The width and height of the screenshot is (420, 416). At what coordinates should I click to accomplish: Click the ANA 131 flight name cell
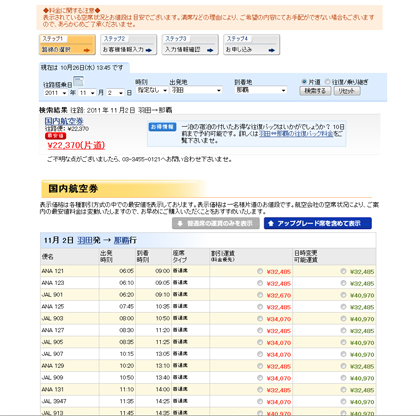70,389
